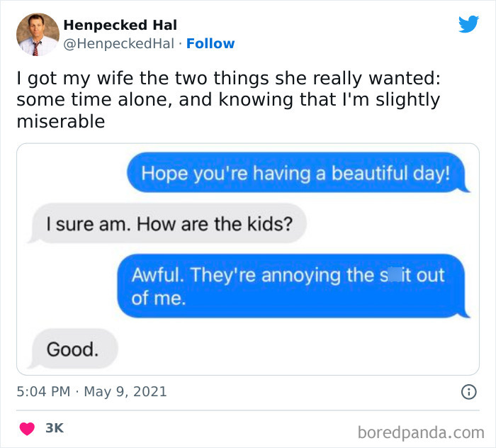Click the "Hope you're having a beautiful day!" bubble
The width and height of the screenshot is (496, 448).
(x=295, y=174)
